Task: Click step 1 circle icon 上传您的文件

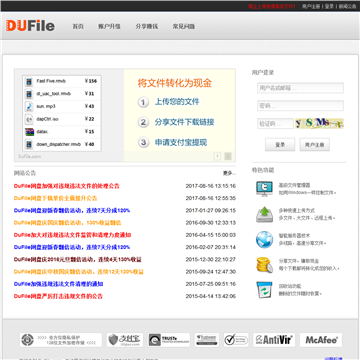Action: coord(143,102)
